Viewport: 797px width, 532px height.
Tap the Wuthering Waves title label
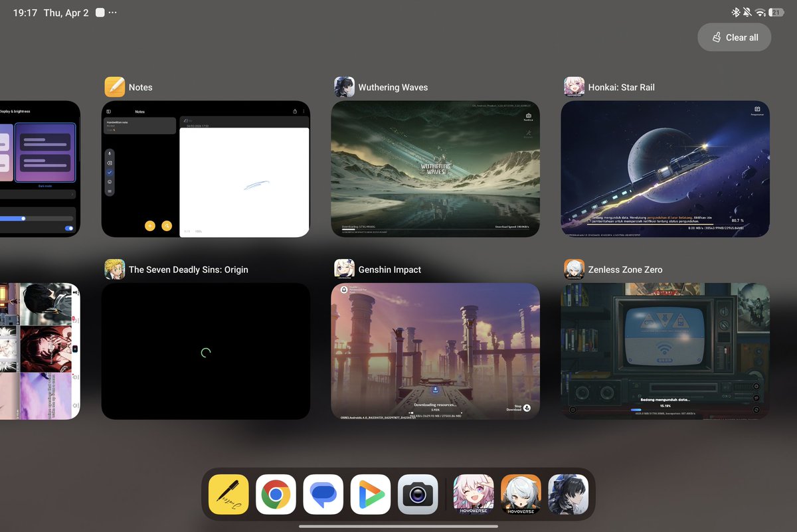click(393, 88)
